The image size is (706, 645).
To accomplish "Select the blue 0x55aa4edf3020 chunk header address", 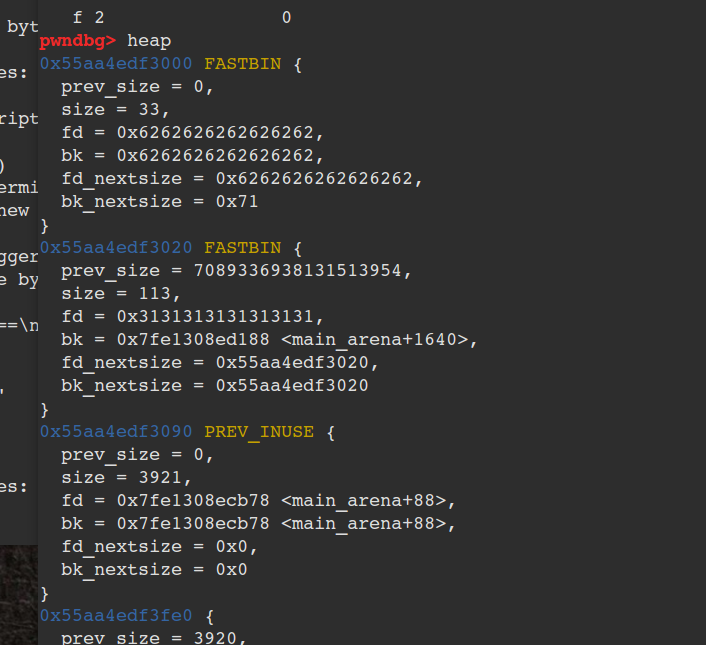I will tap(116, 248).
